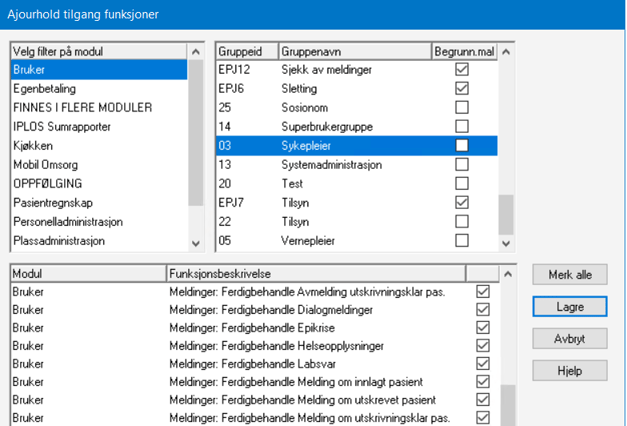This screenshot has height=426, width=627.
Task: Toggle Begrunn.mal checkbox for Sjekk av meldinger
Action: 461,69
